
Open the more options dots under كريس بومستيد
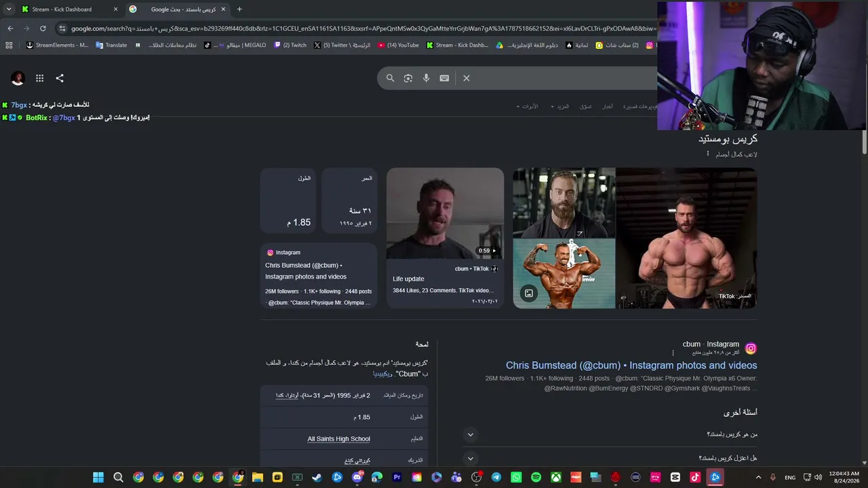click(708, 154)
